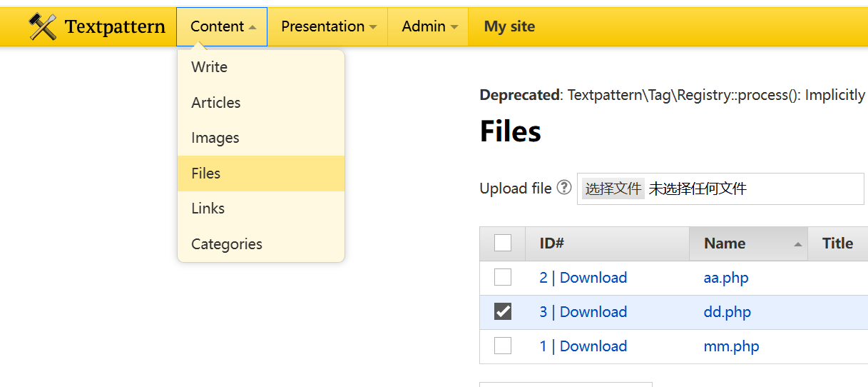Click the Upload file label
868x387 pixels.
point(516,189)
